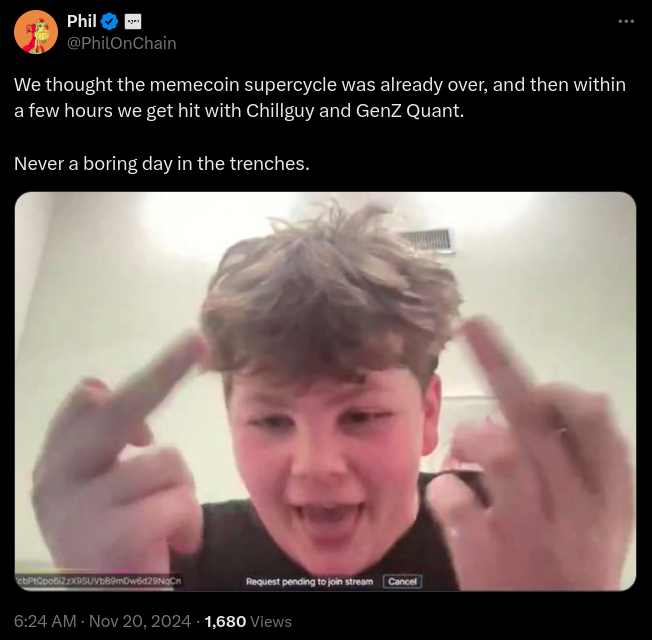Open the embedded video of the boy
The image size is (652, 640).
pos(325,391)
